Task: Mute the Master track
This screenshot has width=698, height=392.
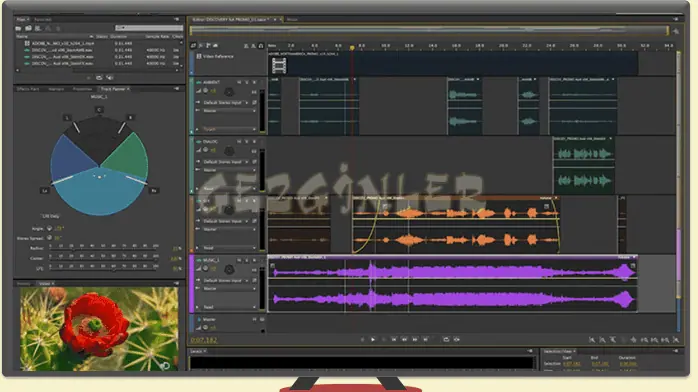Action: [x=255, y=319]
